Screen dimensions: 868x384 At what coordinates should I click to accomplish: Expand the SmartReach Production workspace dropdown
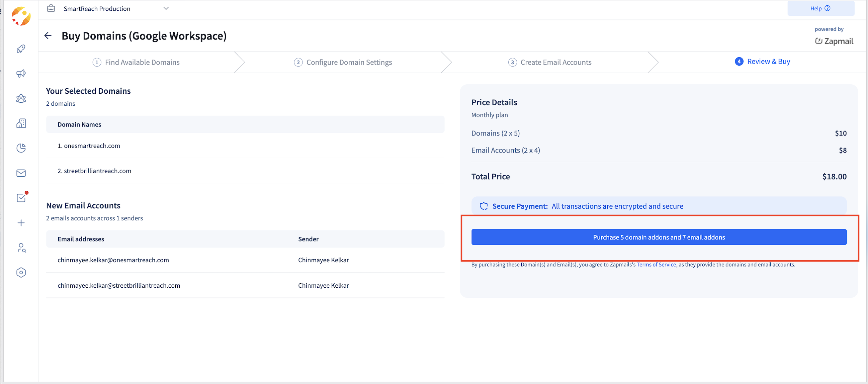[x=166, y=8]
